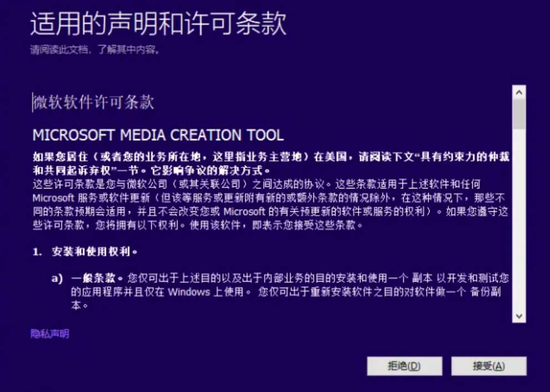Click the bold paragraph starting 如果您居住
The width and height of the screenshot is (550, 392).
pyautogui.click(x=271, y=164)
